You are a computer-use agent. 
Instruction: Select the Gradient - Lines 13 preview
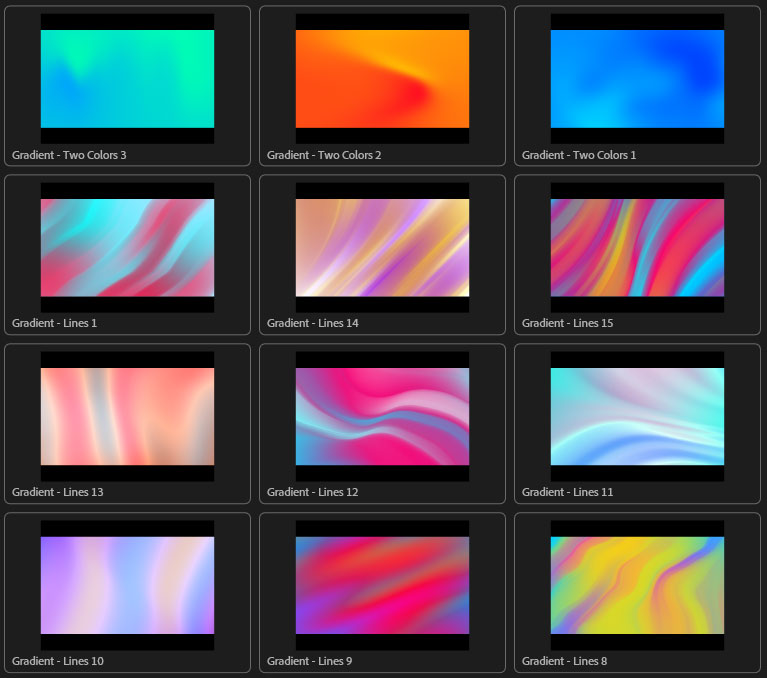127,417
